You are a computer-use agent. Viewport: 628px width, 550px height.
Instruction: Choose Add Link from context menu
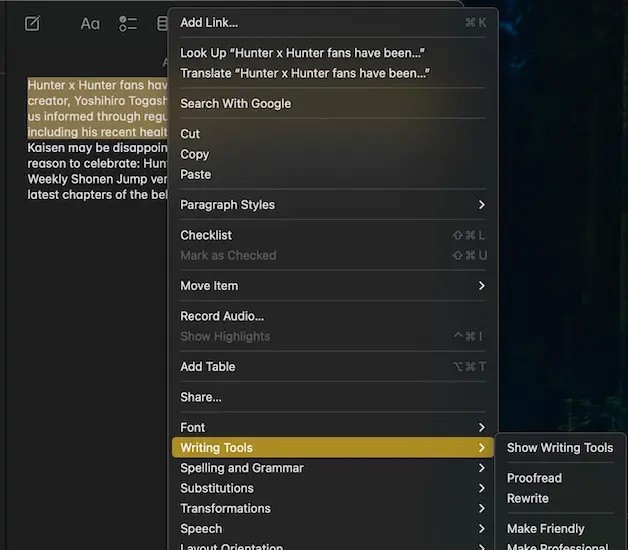coord(209,23)
